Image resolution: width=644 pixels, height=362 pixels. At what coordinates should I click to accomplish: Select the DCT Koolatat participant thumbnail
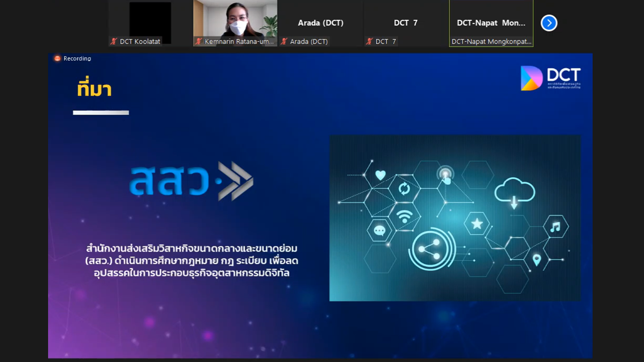pyautogui.click(x=150, y=22)
